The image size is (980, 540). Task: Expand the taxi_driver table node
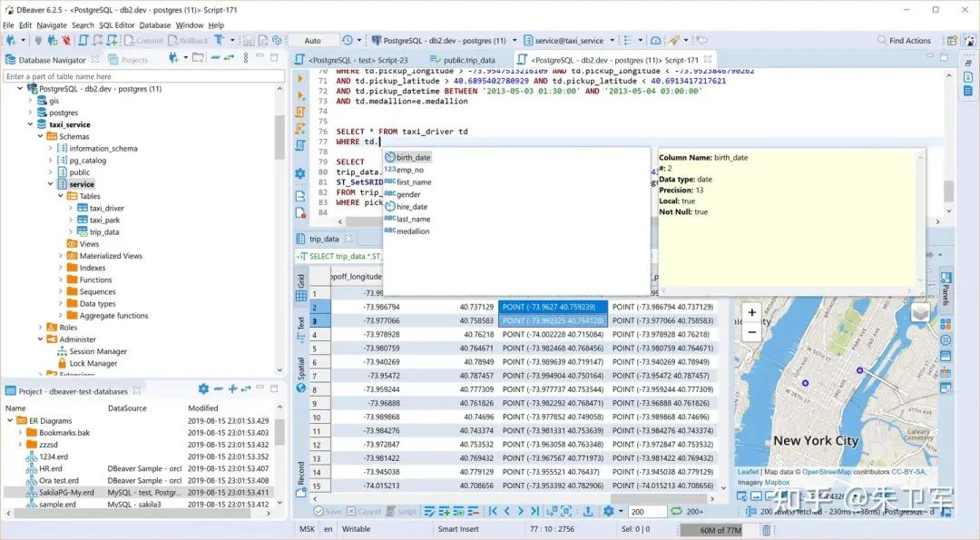[71, 209]
